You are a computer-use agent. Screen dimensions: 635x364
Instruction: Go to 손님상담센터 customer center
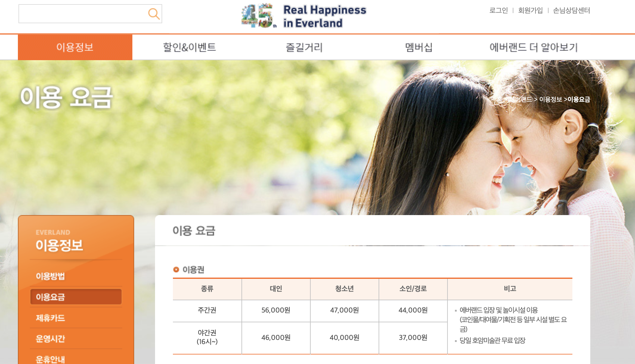571,10
